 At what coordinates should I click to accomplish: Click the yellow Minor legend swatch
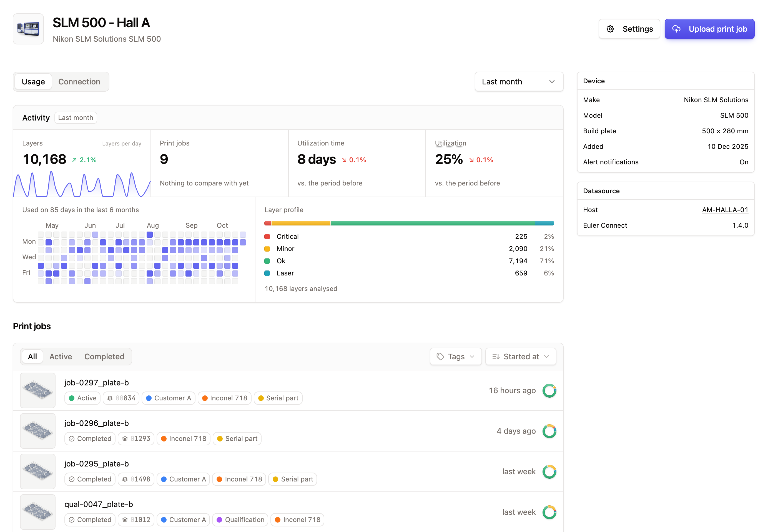[x=267, y=249]
